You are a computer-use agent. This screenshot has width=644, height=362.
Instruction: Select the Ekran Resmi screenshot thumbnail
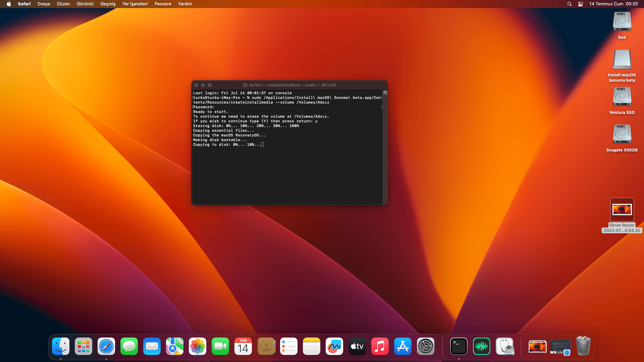622,209
